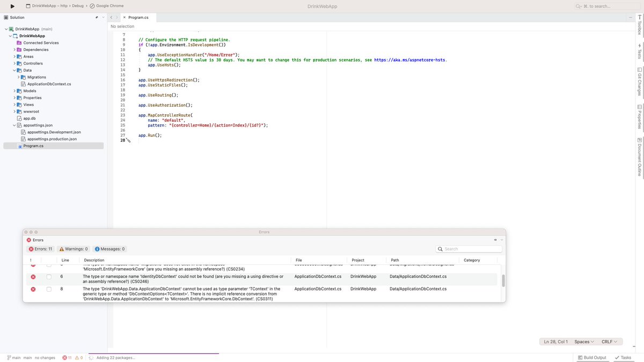Open the Tests side panel
This screenshot has width=644, height=362.
coord(639,51)
